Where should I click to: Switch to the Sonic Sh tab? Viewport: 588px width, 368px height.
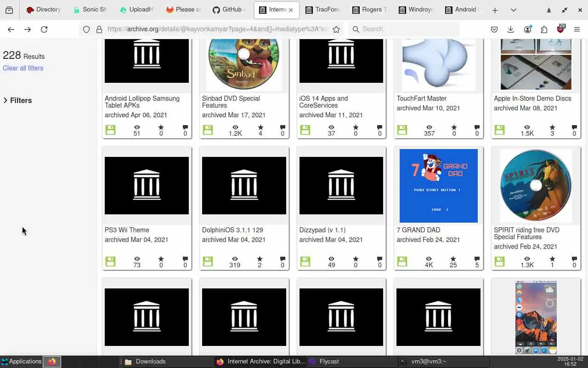point(90,10)
